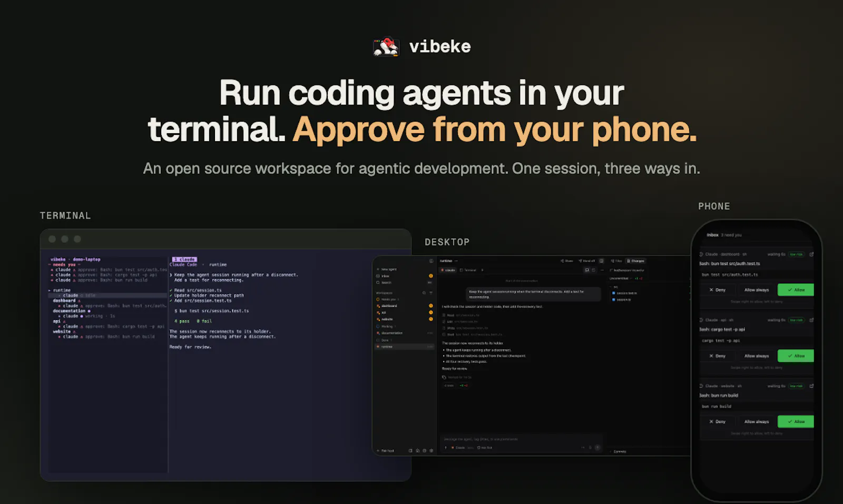Click the vibeke fox logo icon
The image size is (843, 504).
(x=386, y=46)
